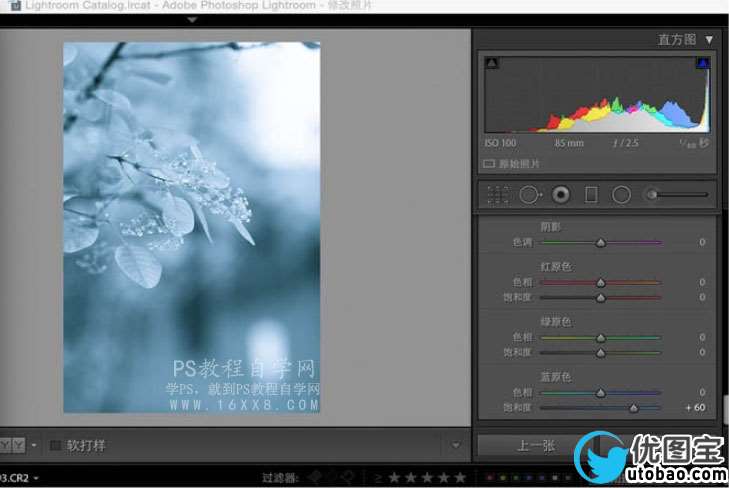Set filter to one star

pos(394,477)
